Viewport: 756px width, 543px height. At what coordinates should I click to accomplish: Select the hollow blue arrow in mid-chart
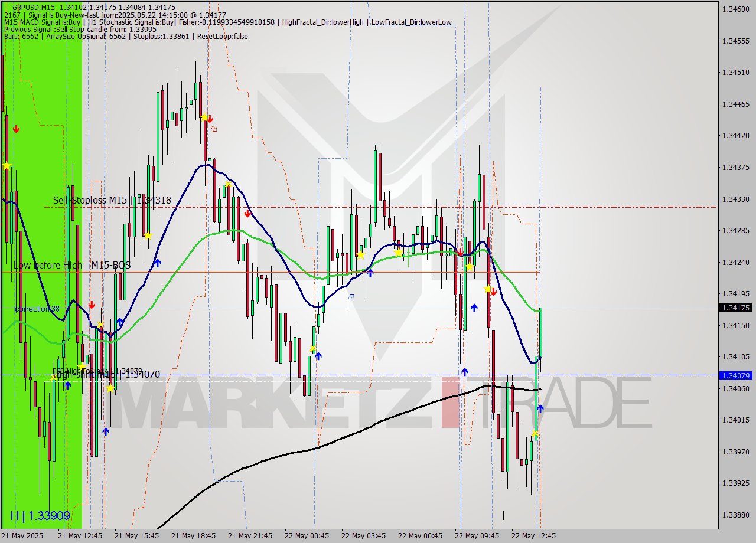tap(352, 296)
